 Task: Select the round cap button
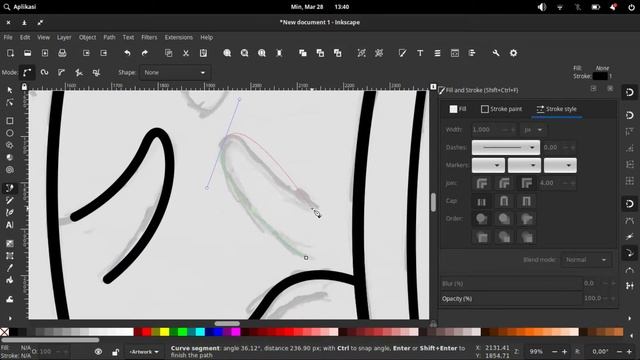504,201
